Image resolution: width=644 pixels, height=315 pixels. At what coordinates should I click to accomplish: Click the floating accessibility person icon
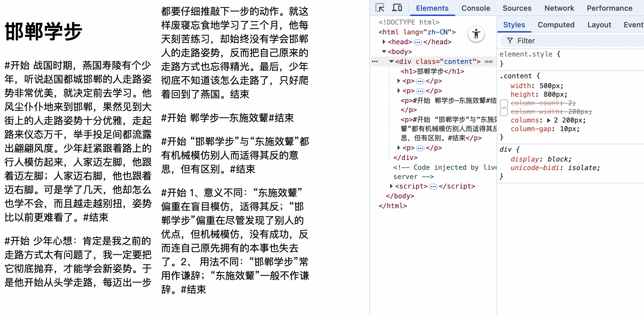(x=476, y=34)
